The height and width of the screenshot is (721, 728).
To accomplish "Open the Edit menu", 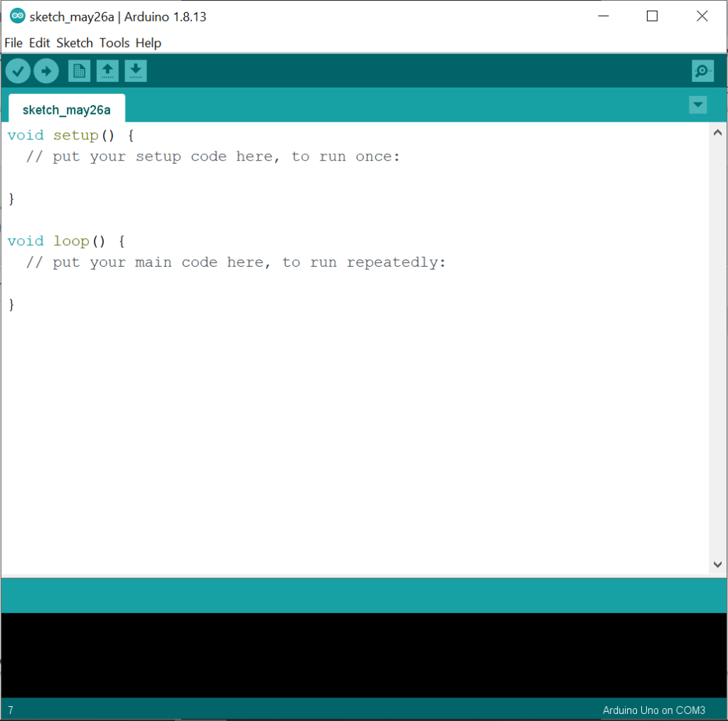I will point(40,43).
